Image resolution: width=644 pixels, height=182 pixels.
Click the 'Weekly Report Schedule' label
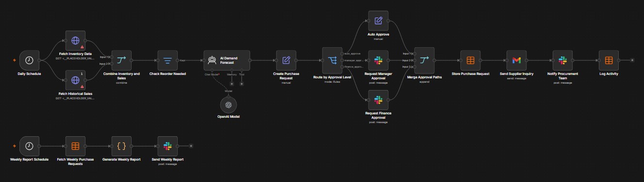(x=29, y=159)
